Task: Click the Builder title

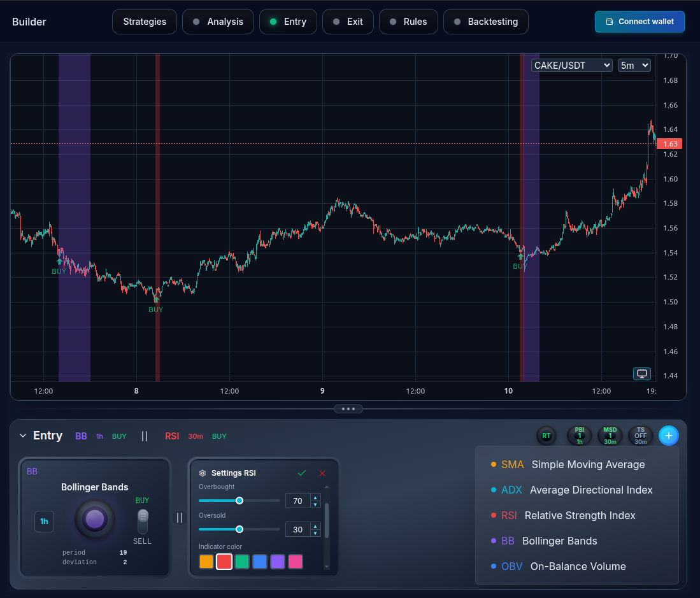Action: (29, 22)
